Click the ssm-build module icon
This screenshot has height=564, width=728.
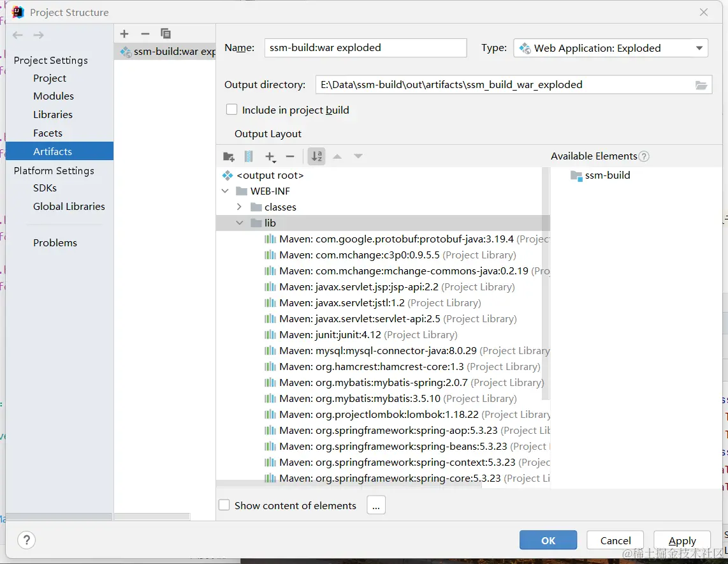coord(576,175)
